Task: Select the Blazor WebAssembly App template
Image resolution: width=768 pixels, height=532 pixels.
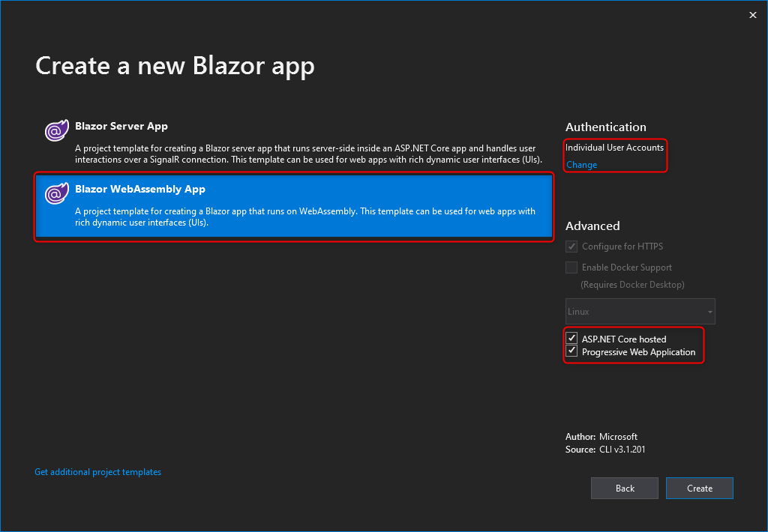Action: click(294, 206)
